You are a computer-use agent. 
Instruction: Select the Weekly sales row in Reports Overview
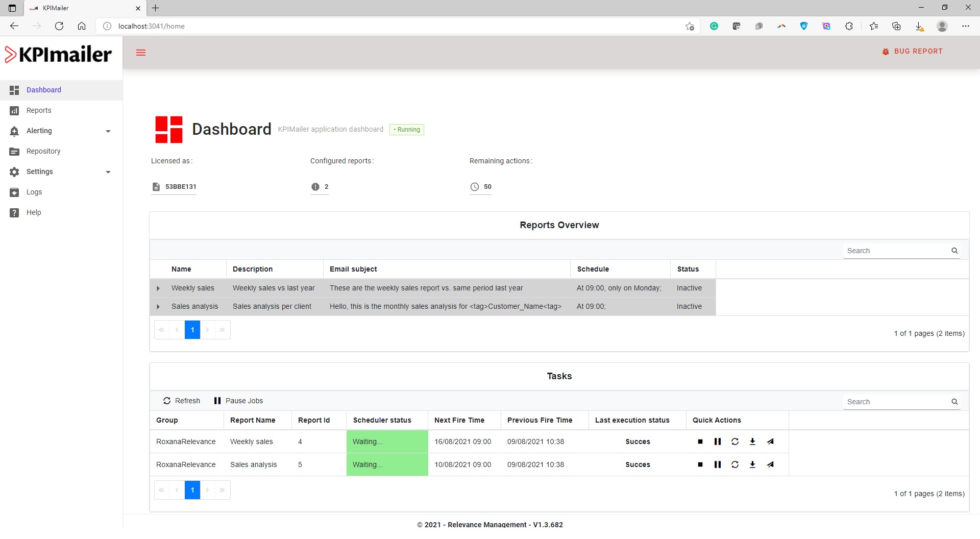[193, 288]
